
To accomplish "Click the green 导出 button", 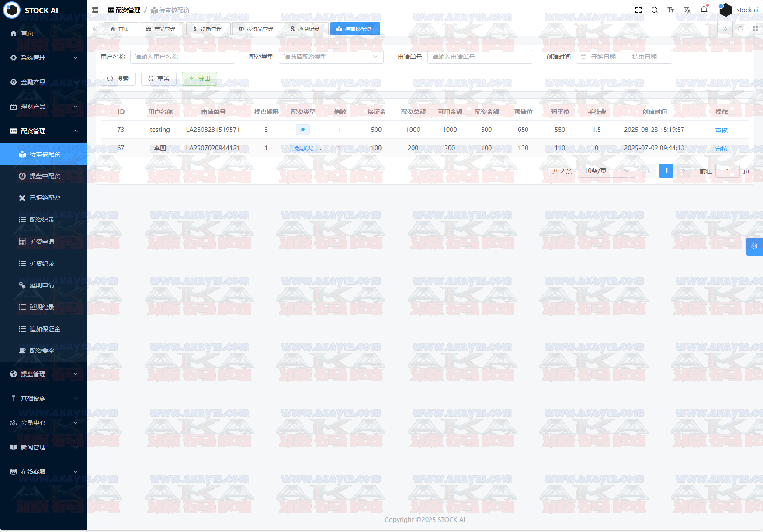I will [199, 79].
